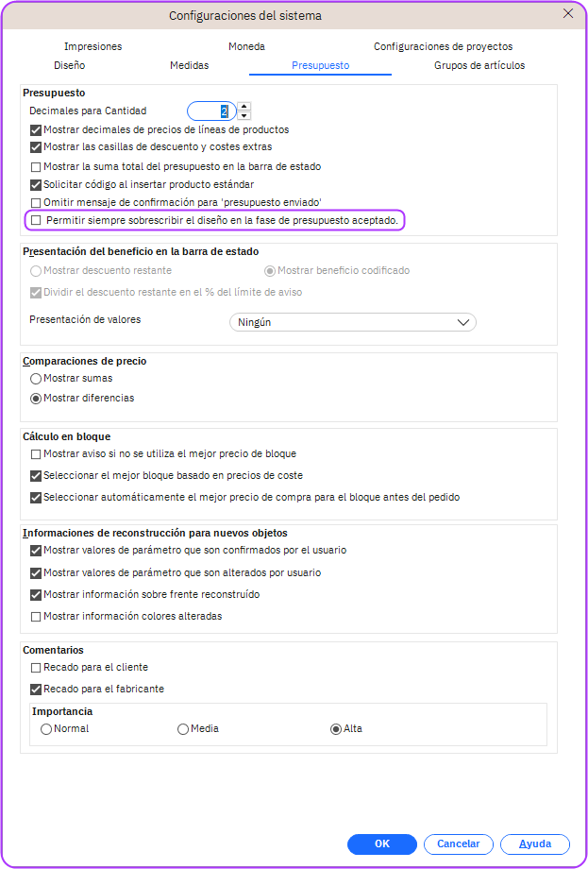Toggle 'Mostrar decimales de precios de líneas'

37,129
